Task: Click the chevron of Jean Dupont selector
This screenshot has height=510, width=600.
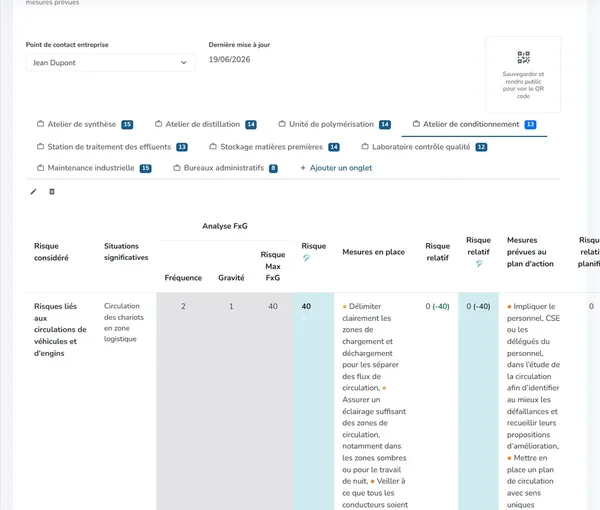Action: pos(184,63)
